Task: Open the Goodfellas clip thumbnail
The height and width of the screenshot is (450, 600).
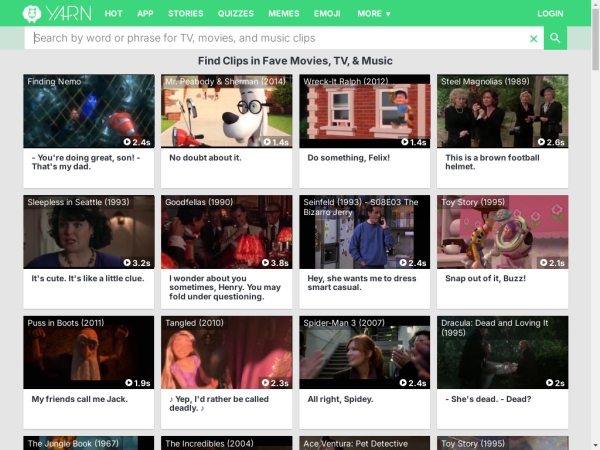Action: coord(227,232)
